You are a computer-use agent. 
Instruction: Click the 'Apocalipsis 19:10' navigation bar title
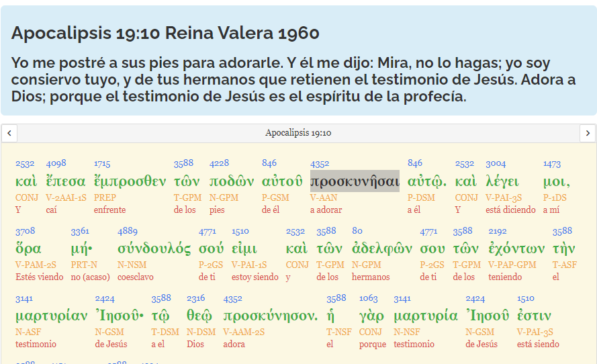click(298, 133)
